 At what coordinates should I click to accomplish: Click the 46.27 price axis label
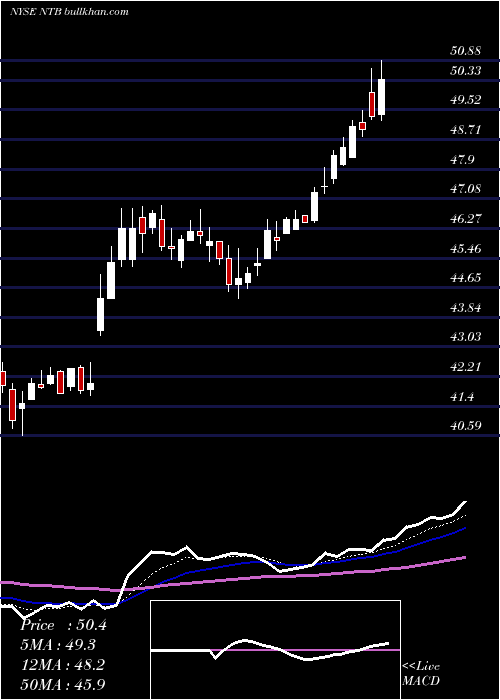tap(466, 219)
